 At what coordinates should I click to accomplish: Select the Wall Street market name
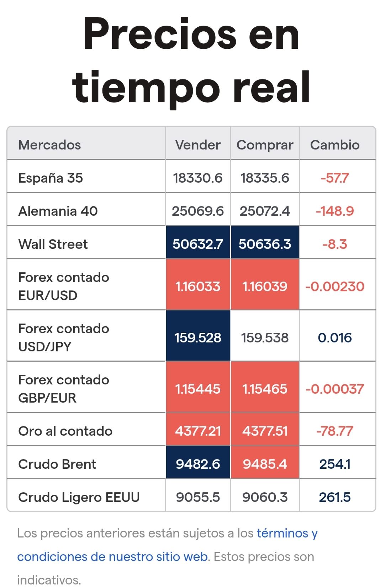[53, 244]
